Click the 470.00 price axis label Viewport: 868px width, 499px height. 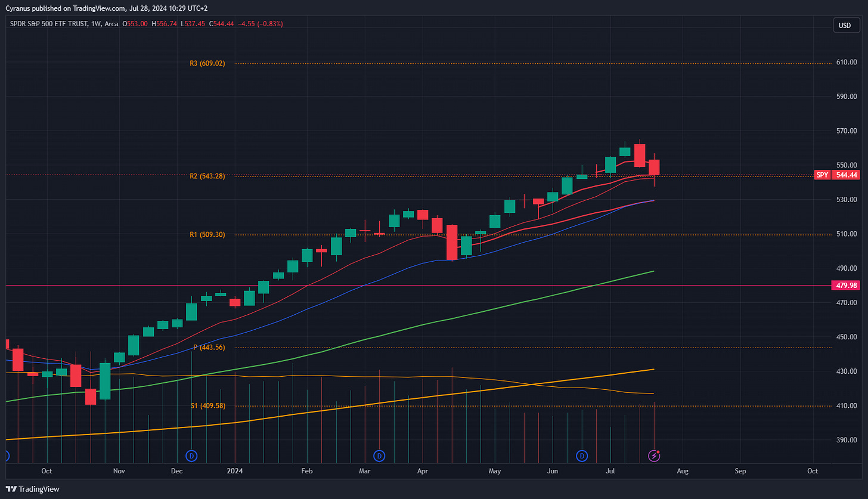[x=847, y=303]
